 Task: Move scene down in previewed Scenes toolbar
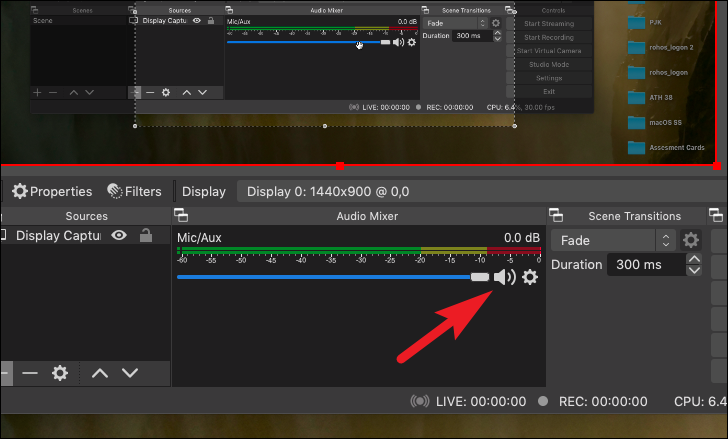tap(90, 92)
